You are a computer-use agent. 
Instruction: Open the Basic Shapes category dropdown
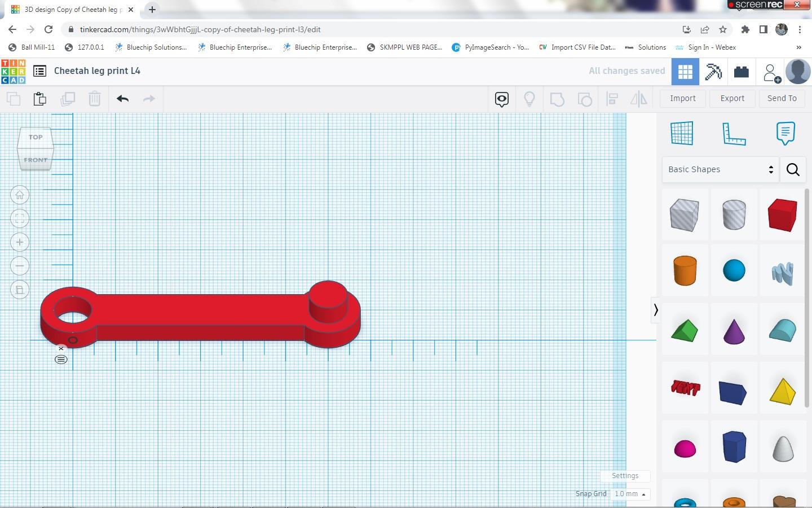click(720, 169)
